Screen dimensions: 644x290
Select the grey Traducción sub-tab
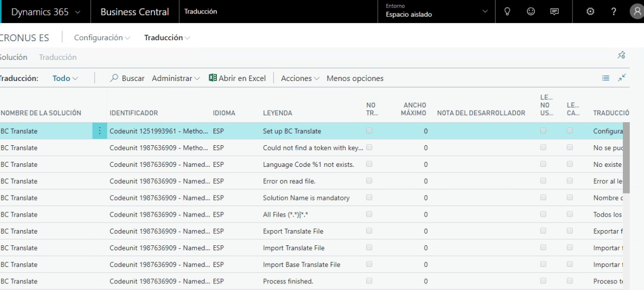pos(58,57)
